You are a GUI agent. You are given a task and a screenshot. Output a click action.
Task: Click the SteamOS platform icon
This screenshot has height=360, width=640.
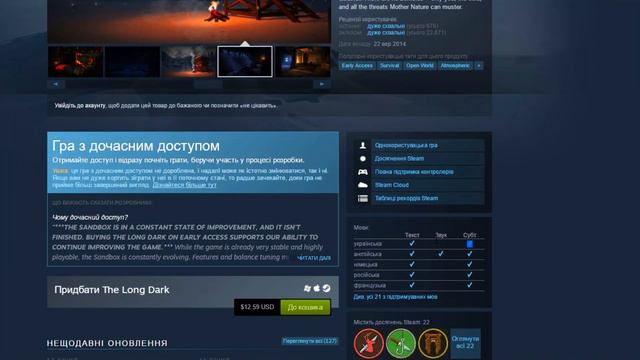[327, 288]
